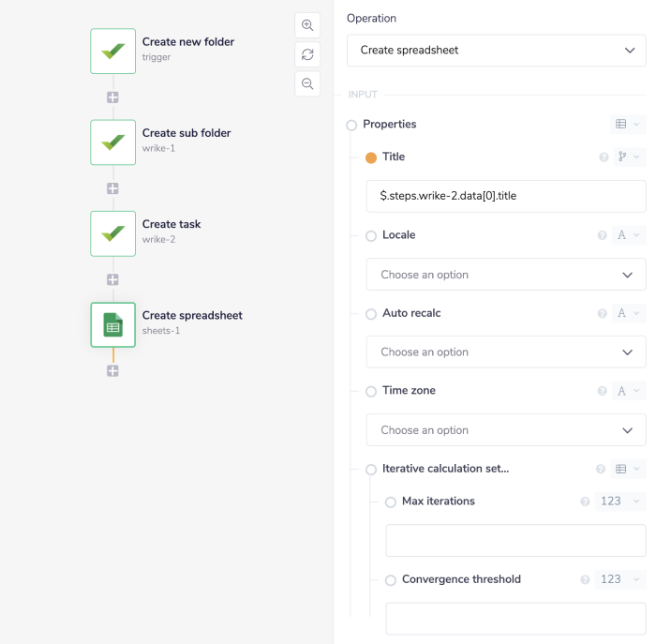Select the Create task wrike-2 step icon
Viewport: 656px width, 644px height.
113,233
